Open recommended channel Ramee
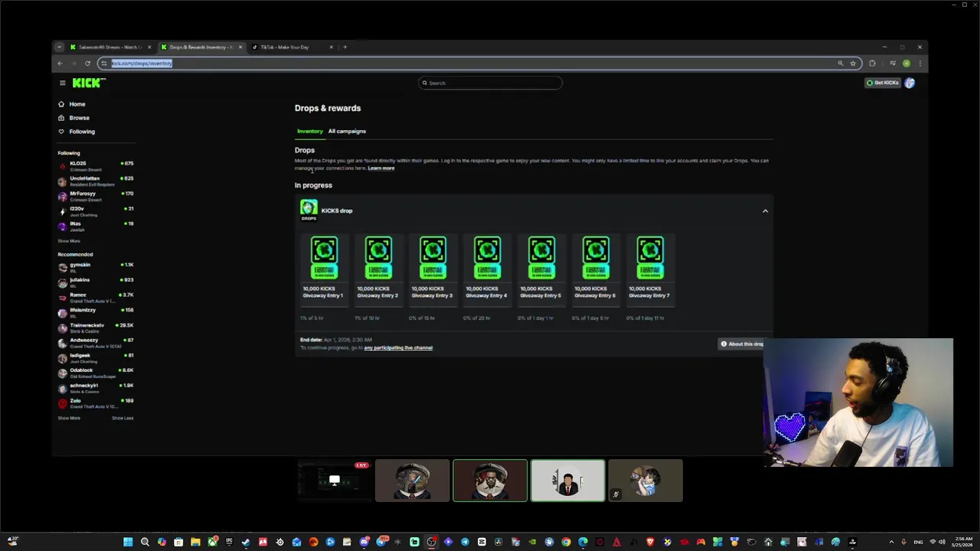The image size is (980, 551). click(96, 298)
